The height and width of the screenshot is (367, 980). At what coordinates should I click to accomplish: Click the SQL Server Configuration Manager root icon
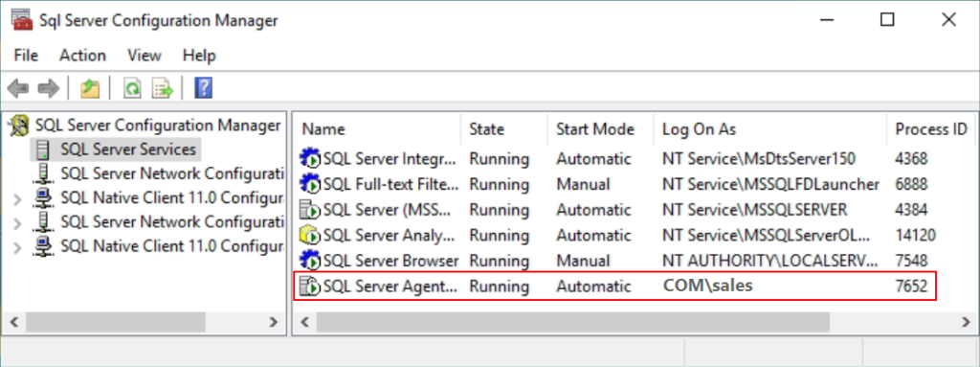tap(19, 126)
